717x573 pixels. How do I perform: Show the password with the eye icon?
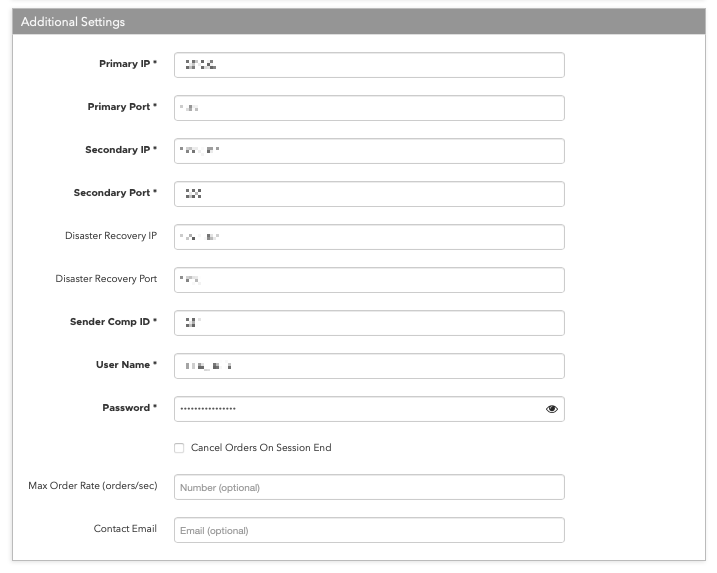coord(551,409)
